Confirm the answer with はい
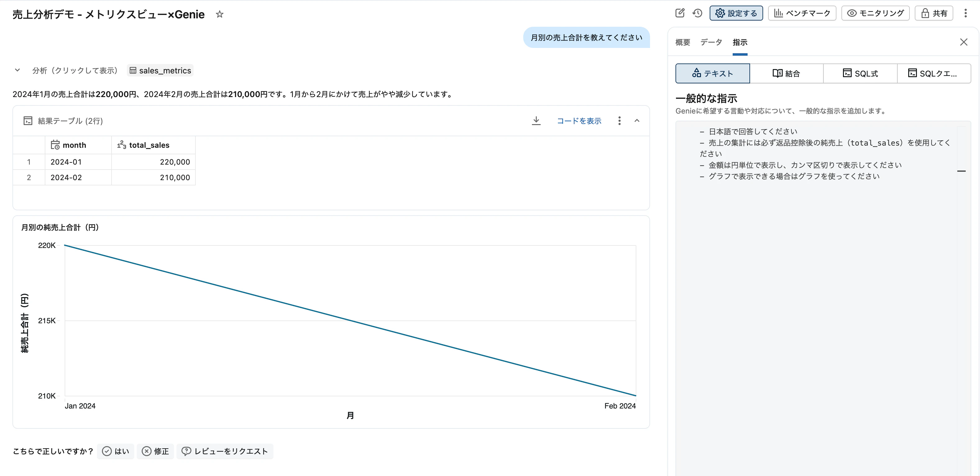 coord(115,451)
